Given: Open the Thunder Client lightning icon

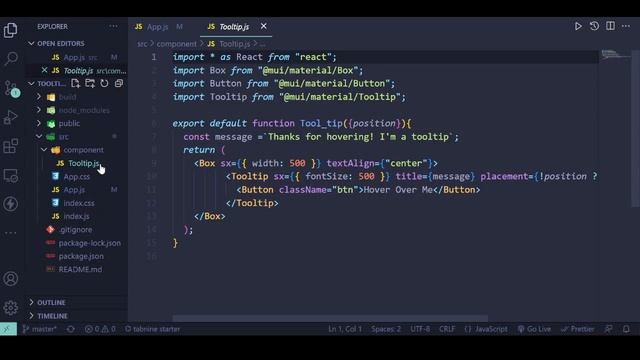Looking at the screenshot, I should coord(11,204).
